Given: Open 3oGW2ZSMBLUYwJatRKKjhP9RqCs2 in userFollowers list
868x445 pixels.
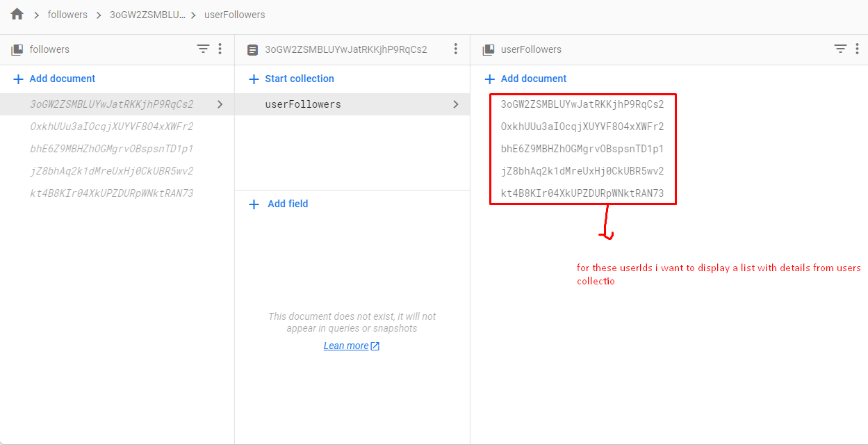Looking at the screenshot, I should point(582,104).
